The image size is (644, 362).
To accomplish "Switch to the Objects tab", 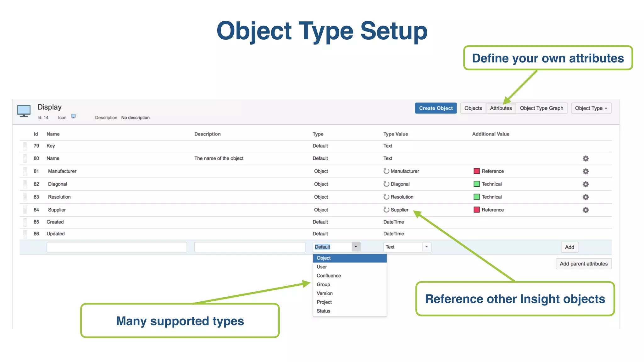I will pyautogui.click(x=473, y=108).
